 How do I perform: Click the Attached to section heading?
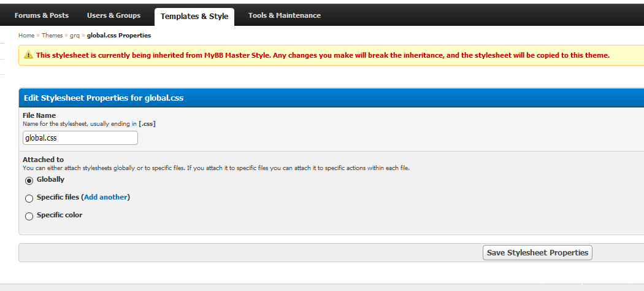click(43, 160)
